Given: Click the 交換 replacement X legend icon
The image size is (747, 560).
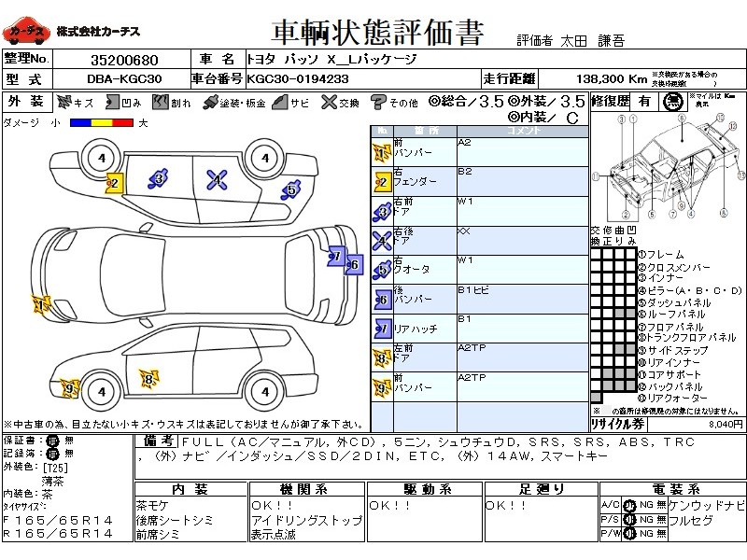Looking at the screenshot, I should 329,102.
